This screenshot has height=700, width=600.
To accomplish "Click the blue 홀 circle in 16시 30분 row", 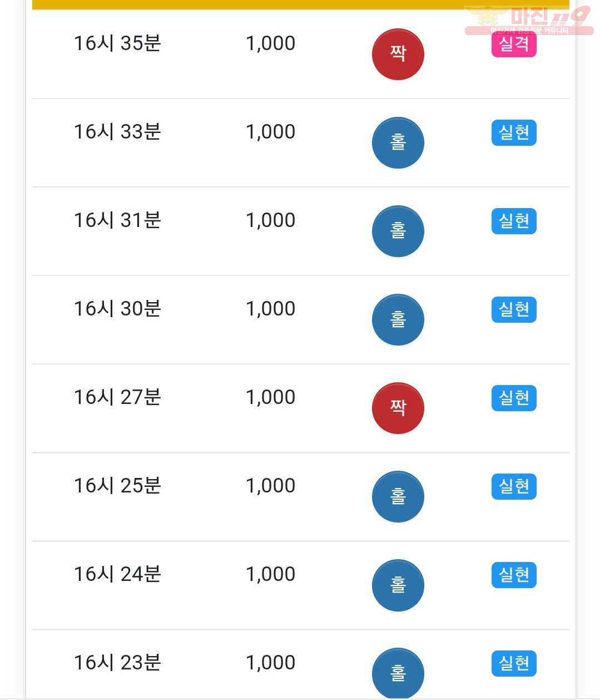I will point(398,320).
